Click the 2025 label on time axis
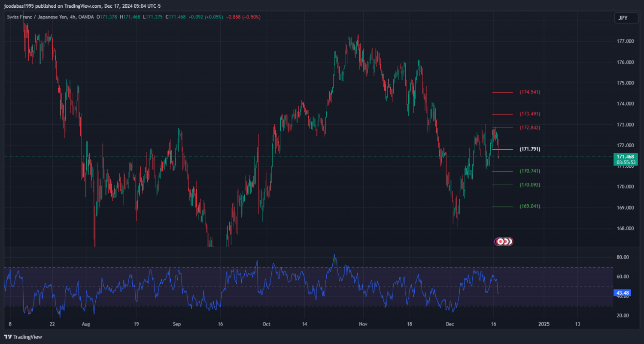Screen dimensions: 644x344 [x=544, y=324]
